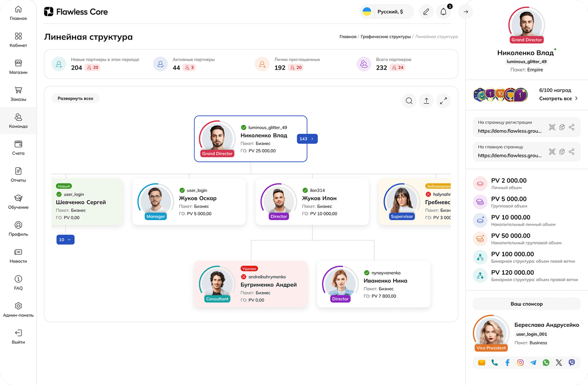Click PV 100 000.00 left branch icon
Screen dimensions: 588x385
(x=480, y=257)
